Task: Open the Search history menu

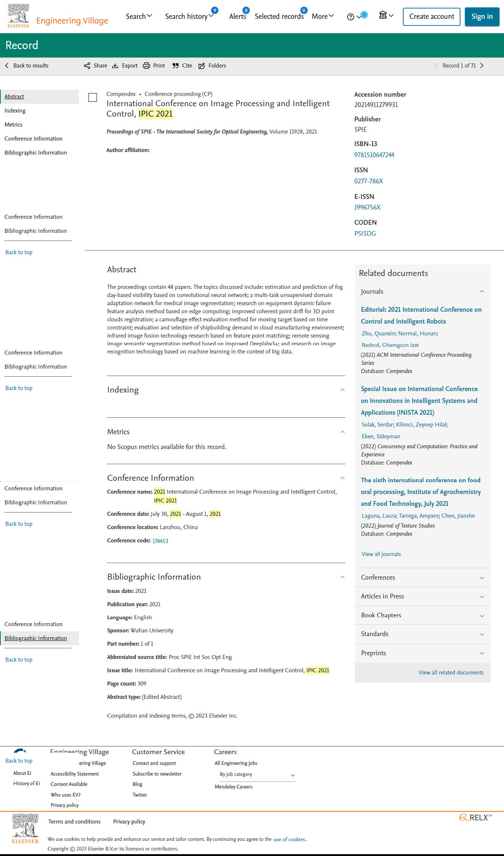Action: (x=189, y=16)
